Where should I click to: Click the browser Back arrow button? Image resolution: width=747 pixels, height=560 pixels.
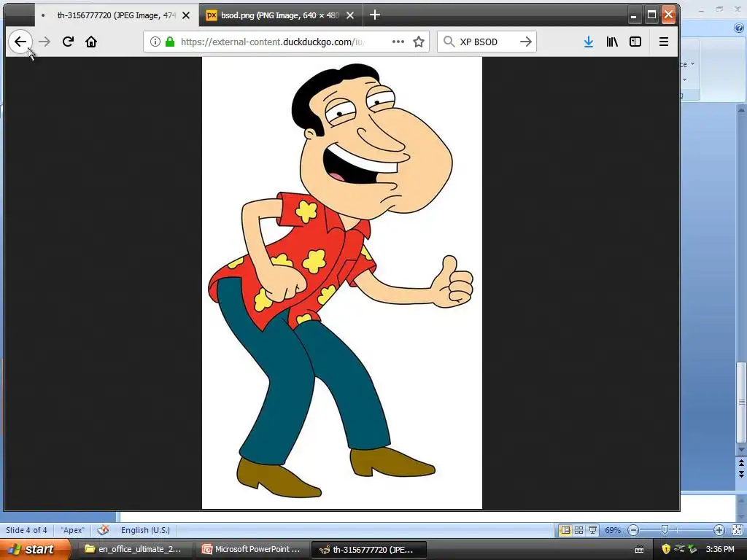pyautogui.click(x=20, y=42)
